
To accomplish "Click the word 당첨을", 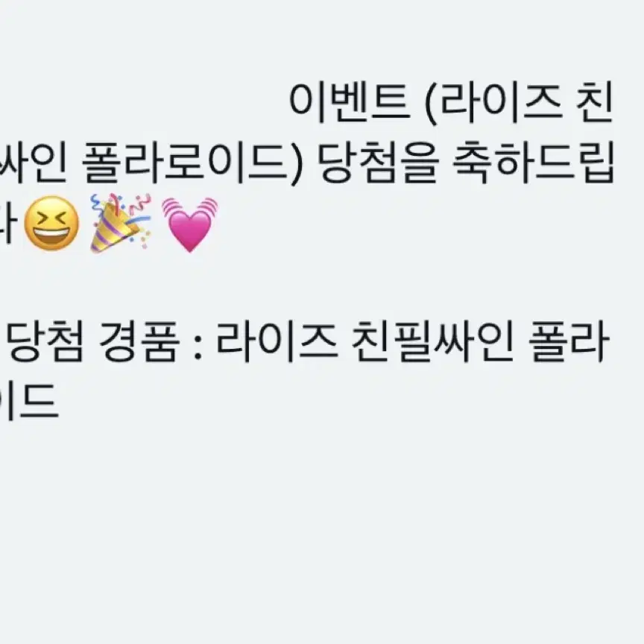I will pos(377,162).
